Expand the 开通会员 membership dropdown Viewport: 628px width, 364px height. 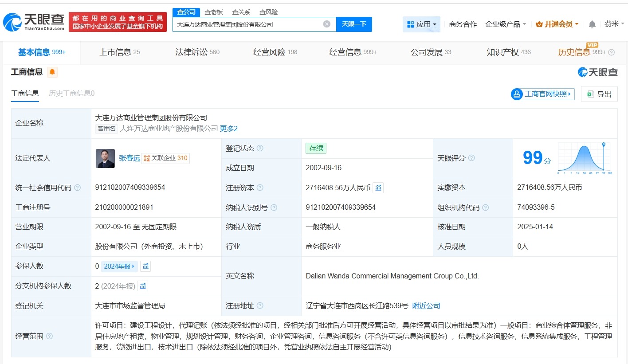[557, 24]
